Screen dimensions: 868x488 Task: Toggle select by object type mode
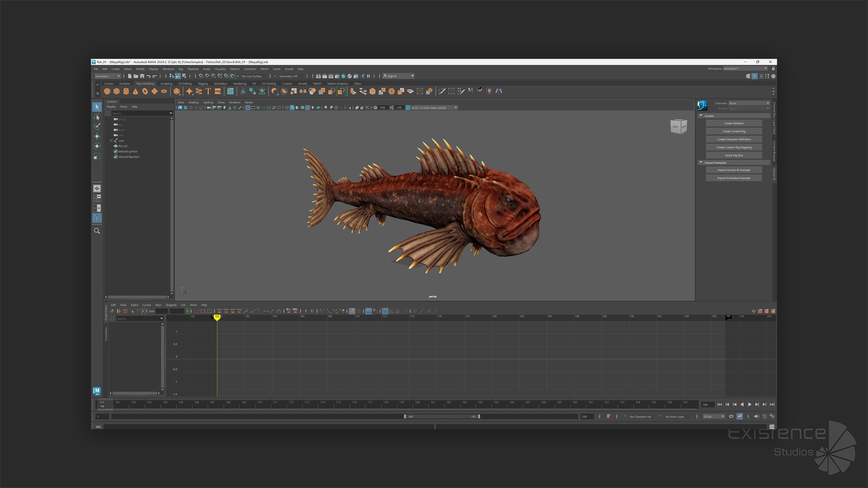(x=178, y=76)
